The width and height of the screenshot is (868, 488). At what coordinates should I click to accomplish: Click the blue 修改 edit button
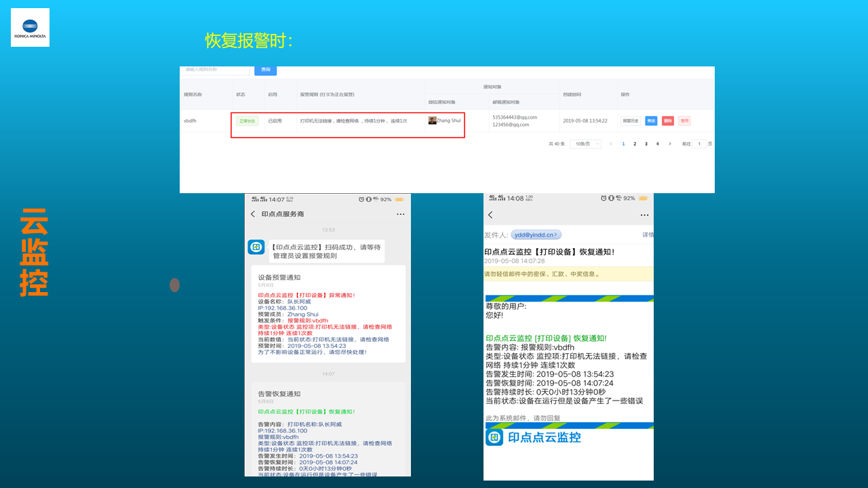coord(651,121)
